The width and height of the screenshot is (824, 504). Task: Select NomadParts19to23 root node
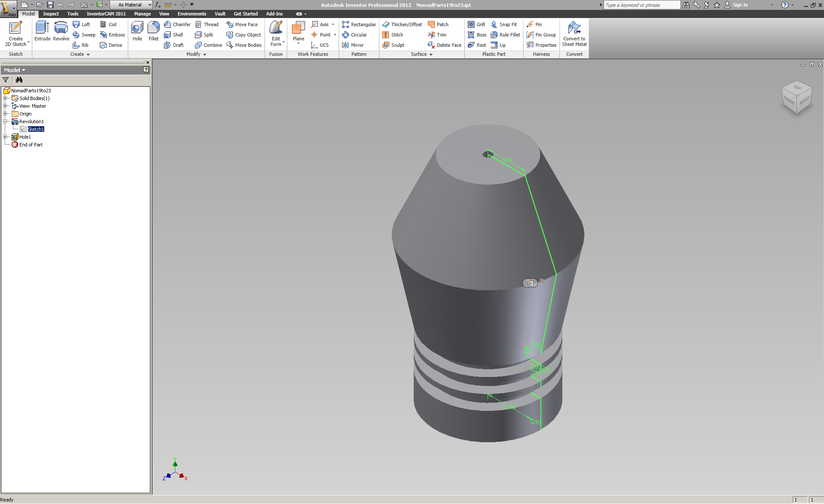pyautogui.click(x=31, y=91)
